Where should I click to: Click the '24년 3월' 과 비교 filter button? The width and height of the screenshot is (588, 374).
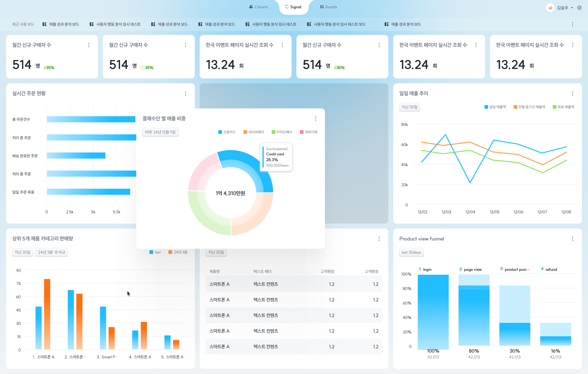click(x=51, y=252)
